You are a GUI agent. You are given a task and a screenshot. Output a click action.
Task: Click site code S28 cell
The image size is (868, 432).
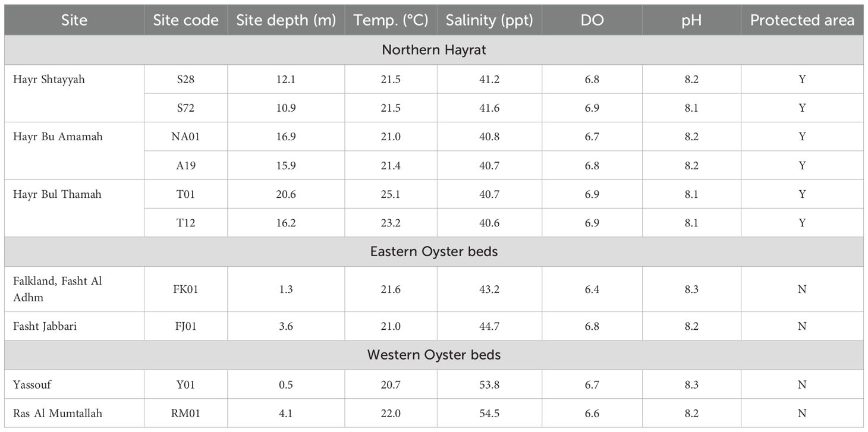(185, 80)
